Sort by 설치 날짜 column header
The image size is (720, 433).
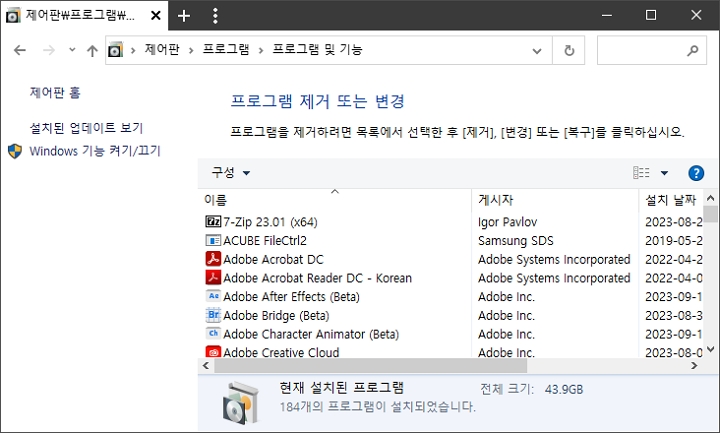coord(670,200)
